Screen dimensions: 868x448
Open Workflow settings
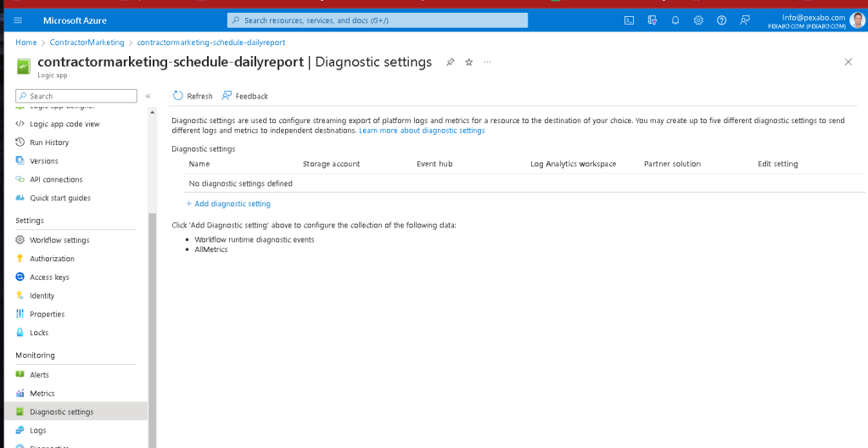(x=59, y=240)
